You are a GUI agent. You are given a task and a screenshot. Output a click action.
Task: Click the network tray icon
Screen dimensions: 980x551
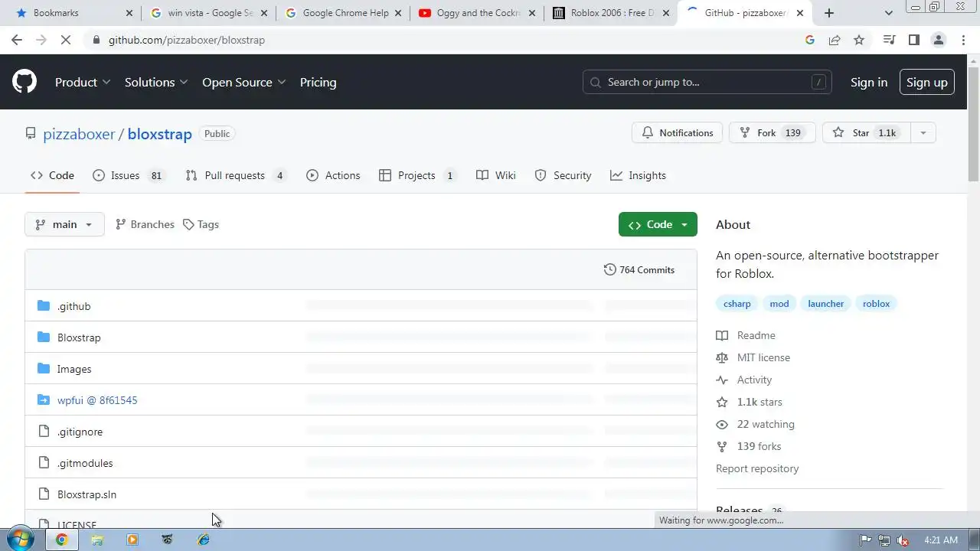884,540
